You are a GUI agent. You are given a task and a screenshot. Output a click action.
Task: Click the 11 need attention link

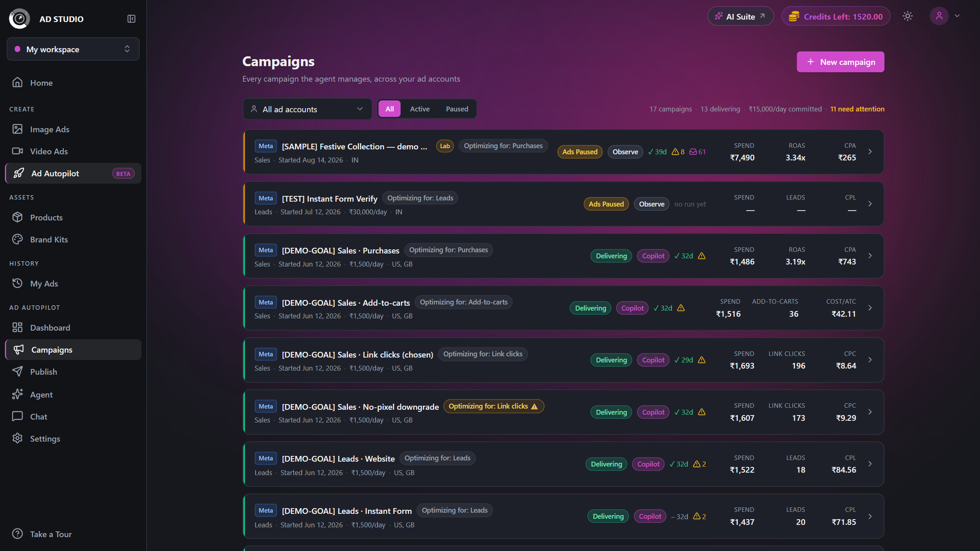[857, 109]
